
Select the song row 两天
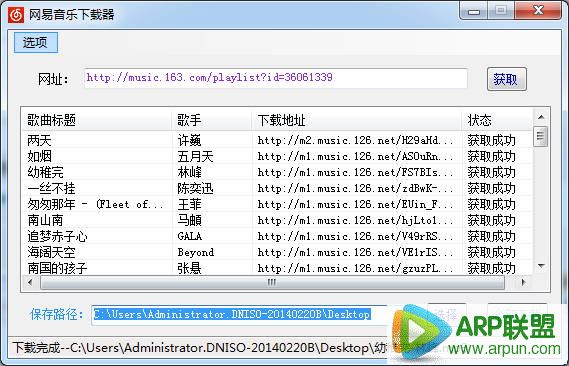pos(277,140)
